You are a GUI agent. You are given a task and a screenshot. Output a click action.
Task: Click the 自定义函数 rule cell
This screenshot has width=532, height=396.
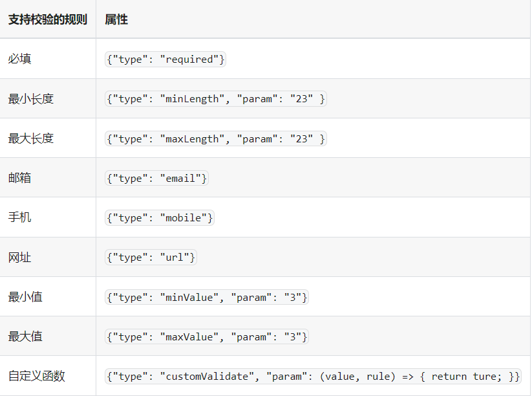(37, 376)
